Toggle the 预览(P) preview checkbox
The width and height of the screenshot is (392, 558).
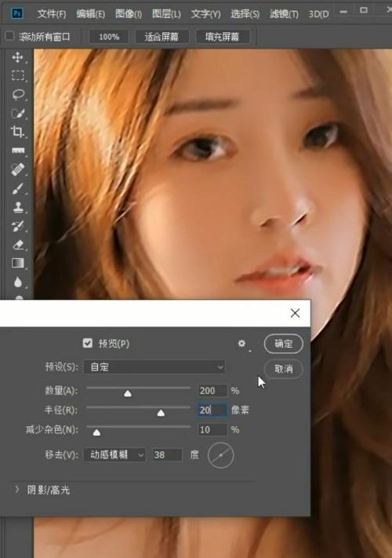coord(88,343)
